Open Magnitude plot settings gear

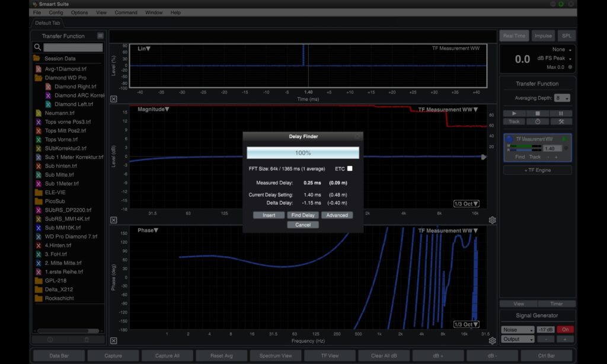(x=492, y=220)
